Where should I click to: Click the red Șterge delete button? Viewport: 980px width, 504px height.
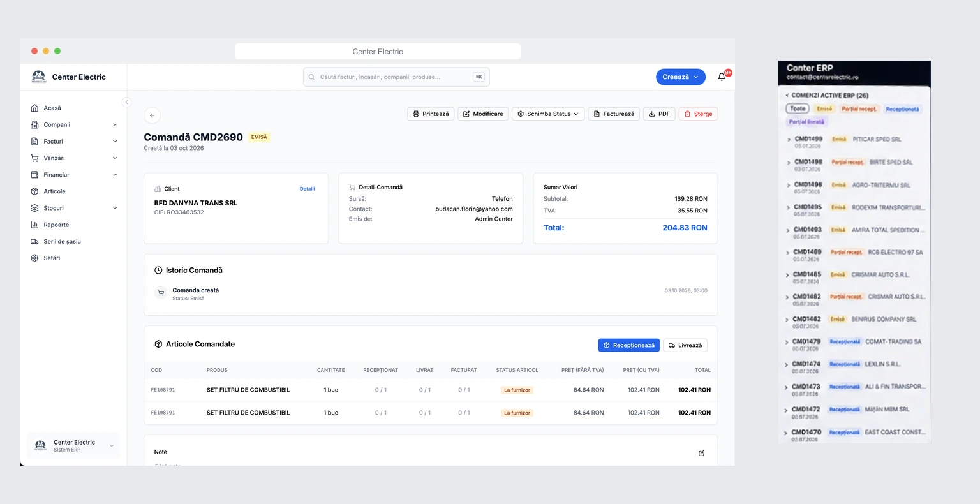click(698, 114)
